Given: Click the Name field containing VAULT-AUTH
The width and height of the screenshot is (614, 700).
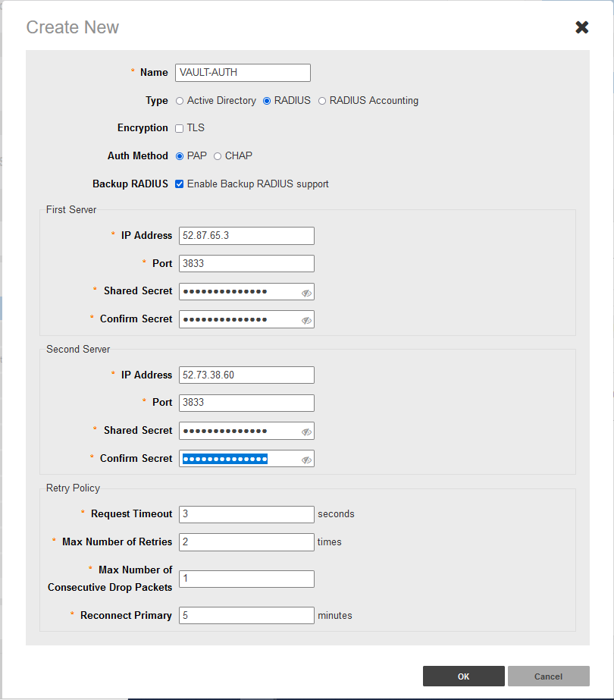Looking at the screenshot, I should coord(243,73).
